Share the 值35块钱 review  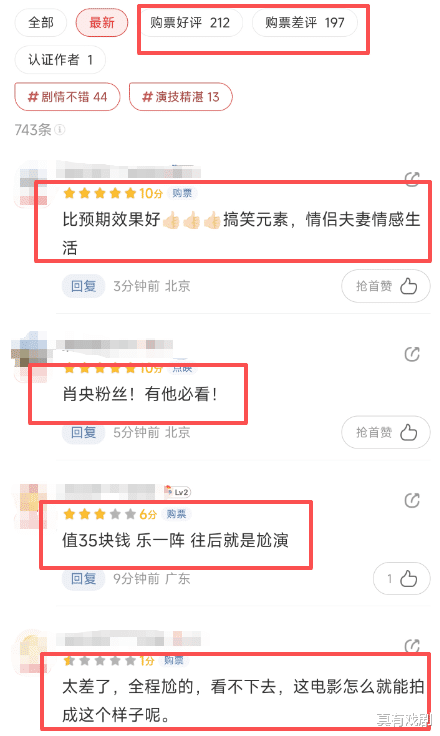412,500
